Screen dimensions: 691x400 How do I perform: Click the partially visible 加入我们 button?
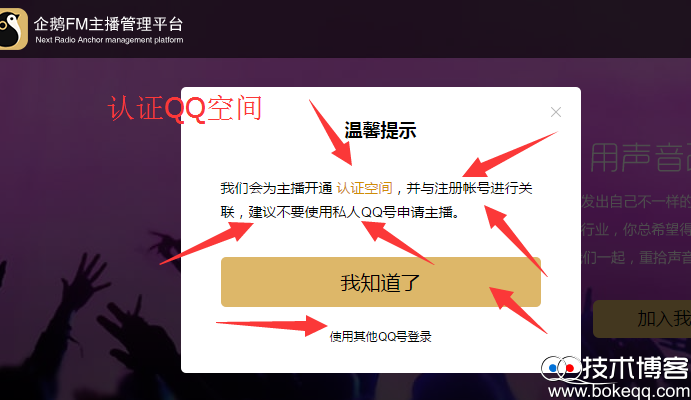(x=642, y=319)
